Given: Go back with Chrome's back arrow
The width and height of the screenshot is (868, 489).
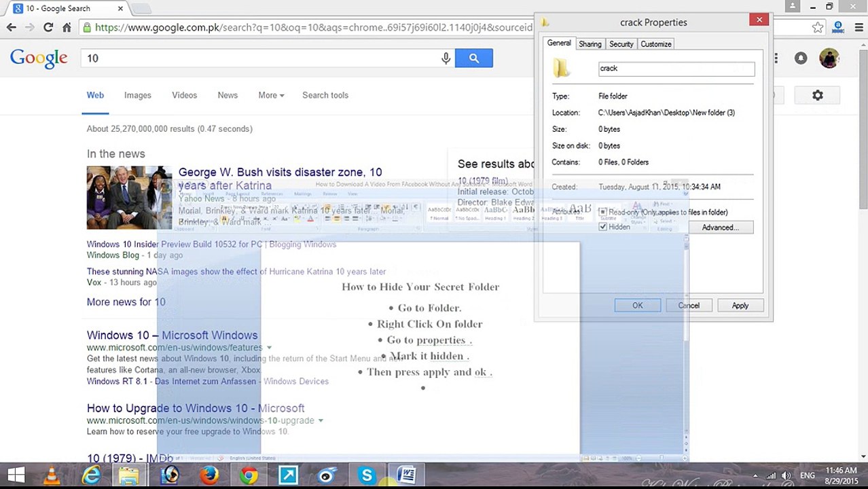Looking at the screenshot, I should tap(12, 28).
